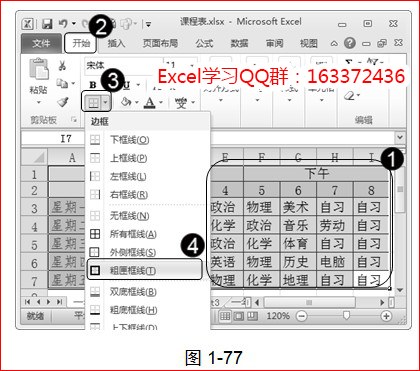Select 所有框线(A) border option

[148, 234]
